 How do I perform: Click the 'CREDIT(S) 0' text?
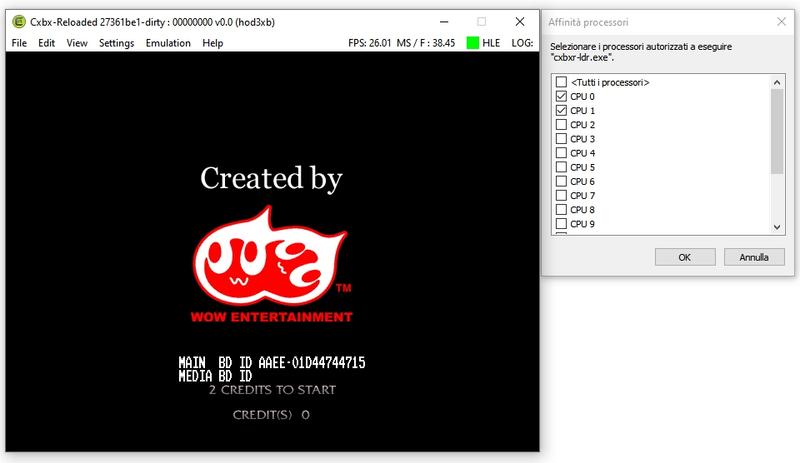click(x=271, y=415)
